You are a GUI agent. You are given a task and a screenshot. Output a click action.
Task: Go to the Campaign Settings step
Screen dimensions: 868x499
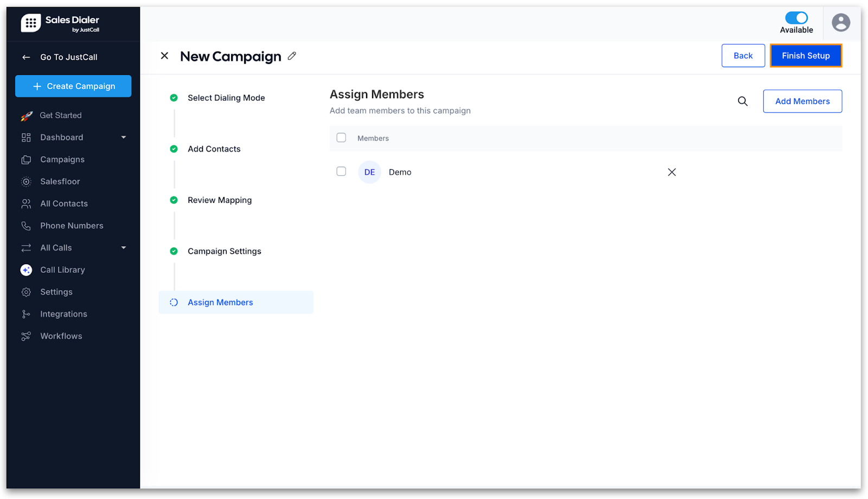pos(224,251)
